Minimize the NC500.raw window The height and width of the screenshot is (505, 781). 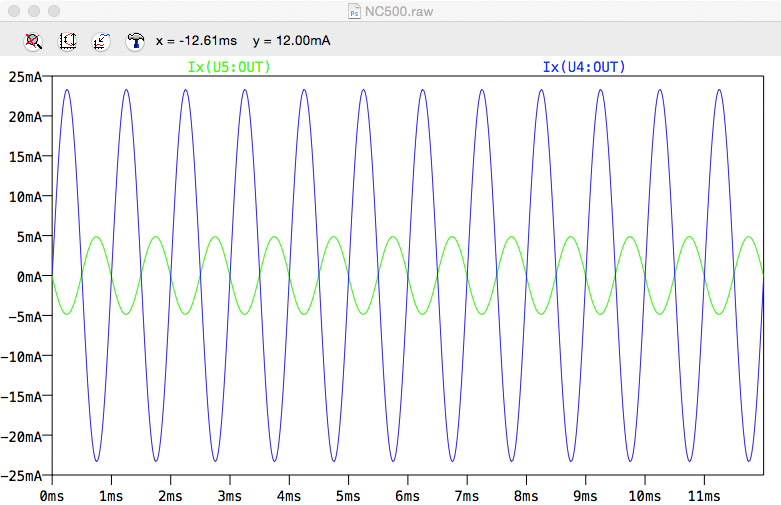click(x=34, y=11)
